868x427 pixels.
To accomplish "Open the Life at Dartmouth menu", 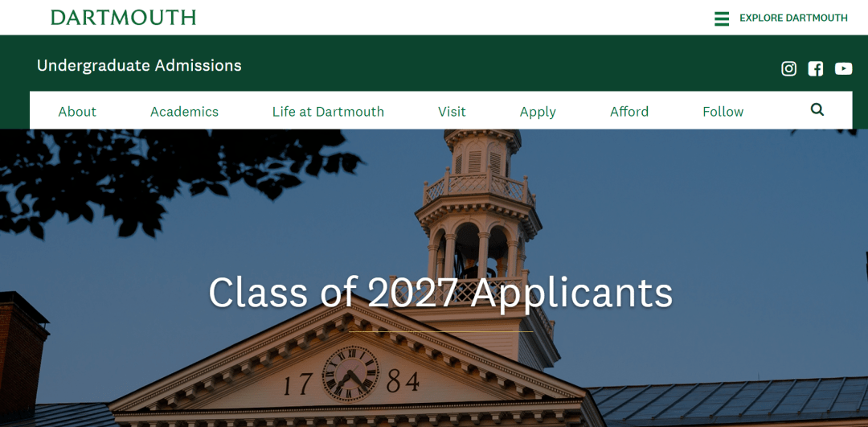I will pos(328,111).
